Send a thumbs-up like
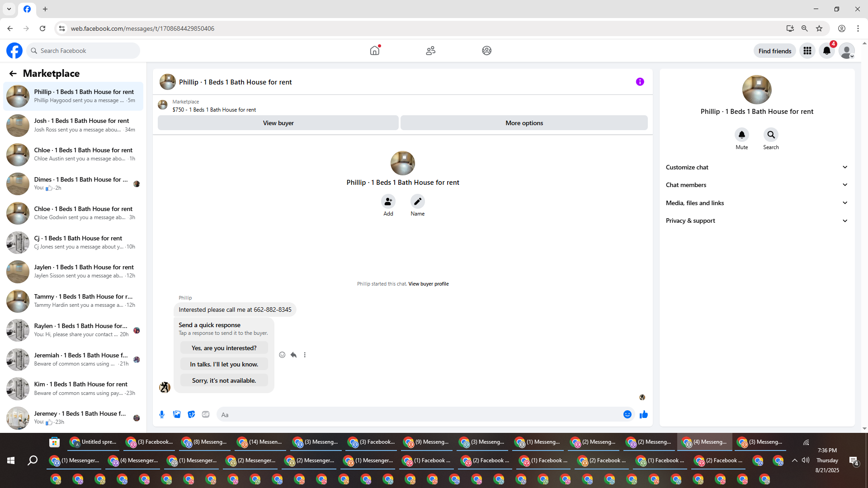 644,414
